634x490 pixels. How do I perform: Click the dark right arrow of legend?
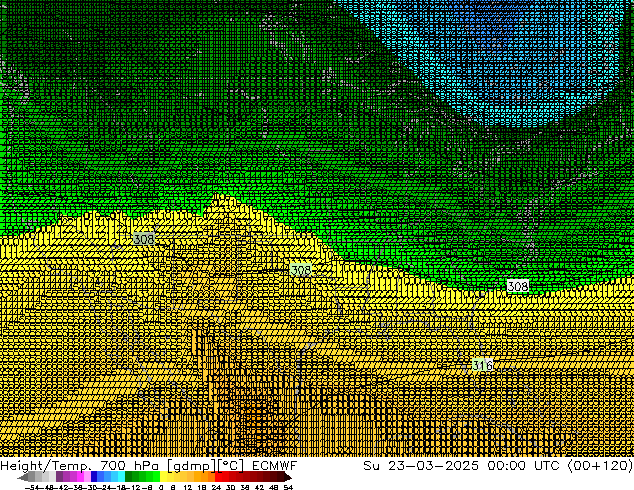(288, 478)
